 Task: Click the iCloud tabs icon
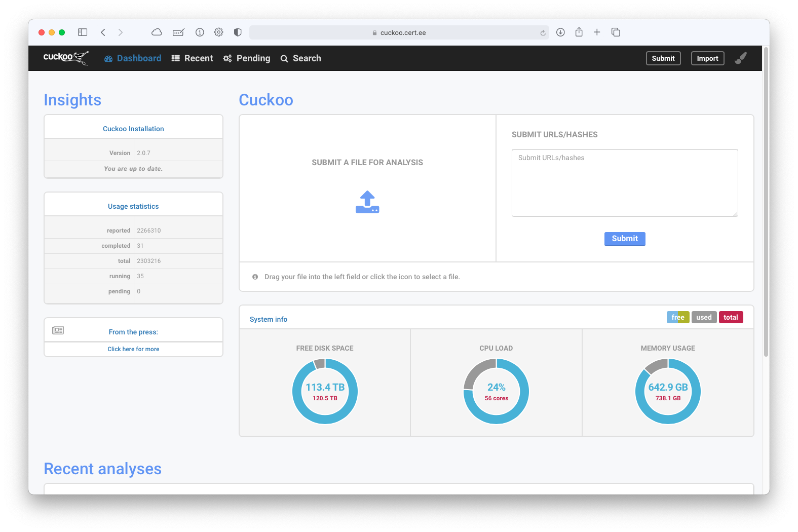point(157,32)
